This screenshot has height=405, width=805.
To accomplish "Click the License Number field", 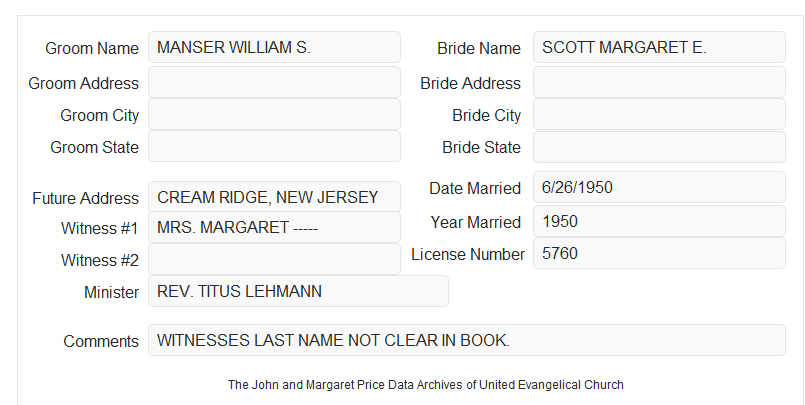I will coord(659,253).
